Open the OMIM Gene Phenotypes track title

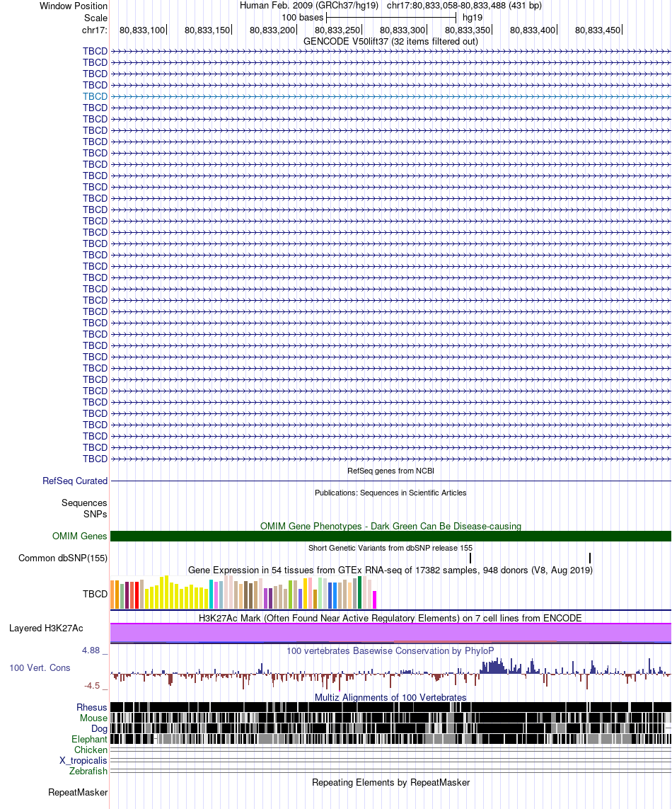coord(390,526)
